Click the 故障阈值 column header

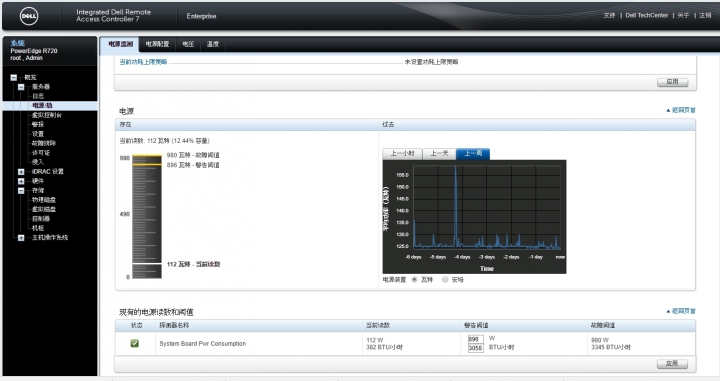click(603, 325)
